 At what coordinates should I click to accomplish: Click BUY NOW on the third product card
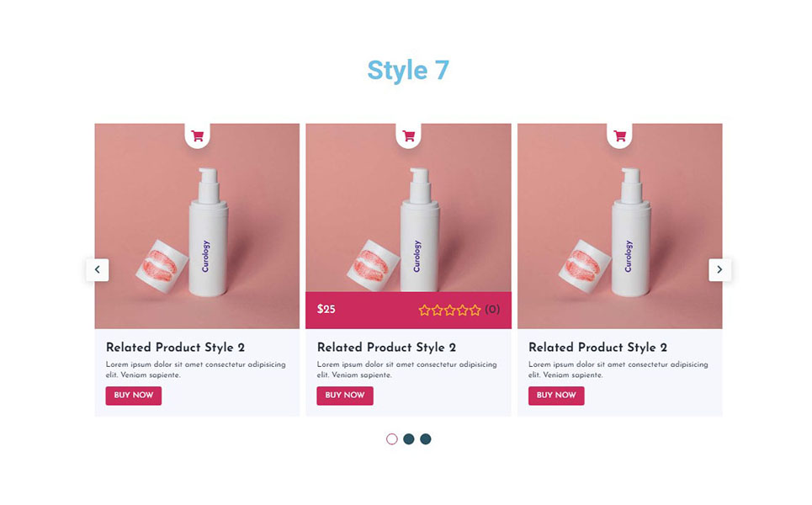tap(556, 396)
